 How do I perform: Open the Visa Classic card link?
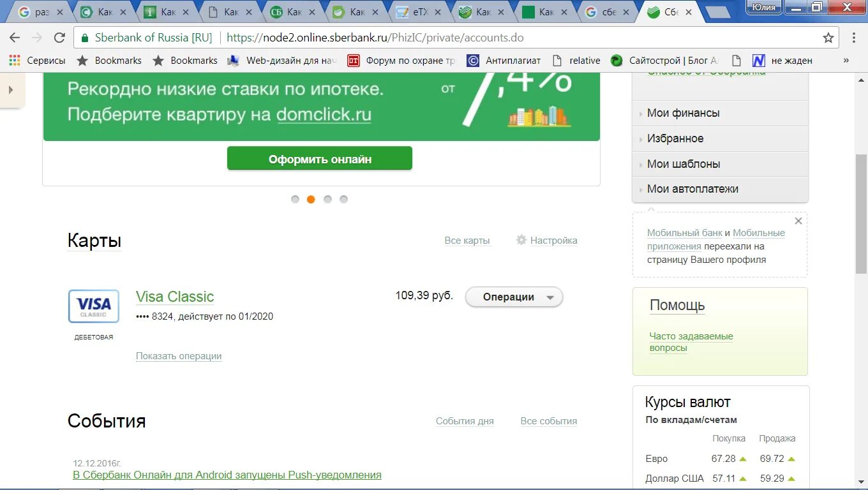[175, 297]
